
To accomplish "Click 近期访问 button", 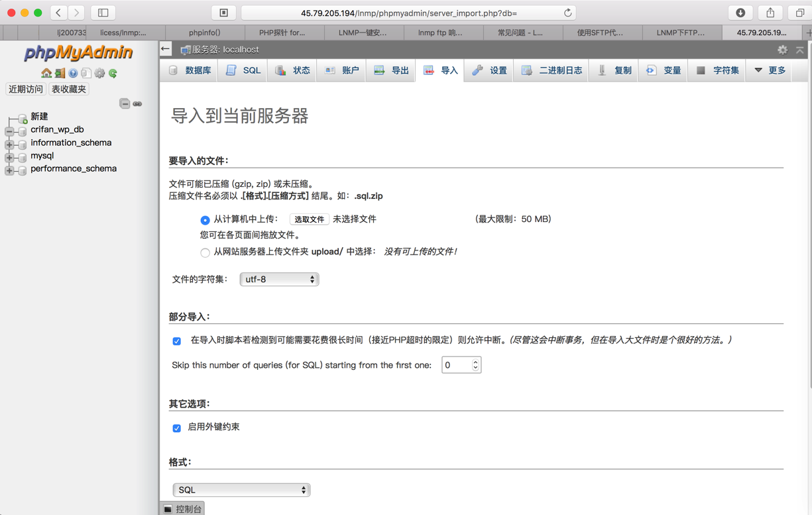I will (25, 89).
